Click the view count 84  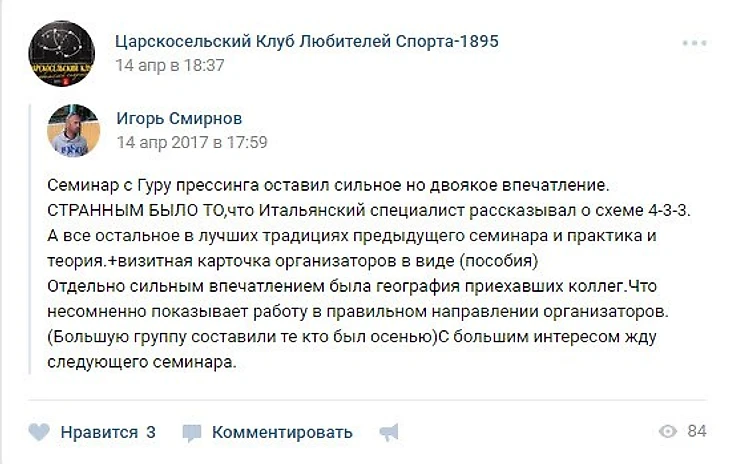pos(697,431)
